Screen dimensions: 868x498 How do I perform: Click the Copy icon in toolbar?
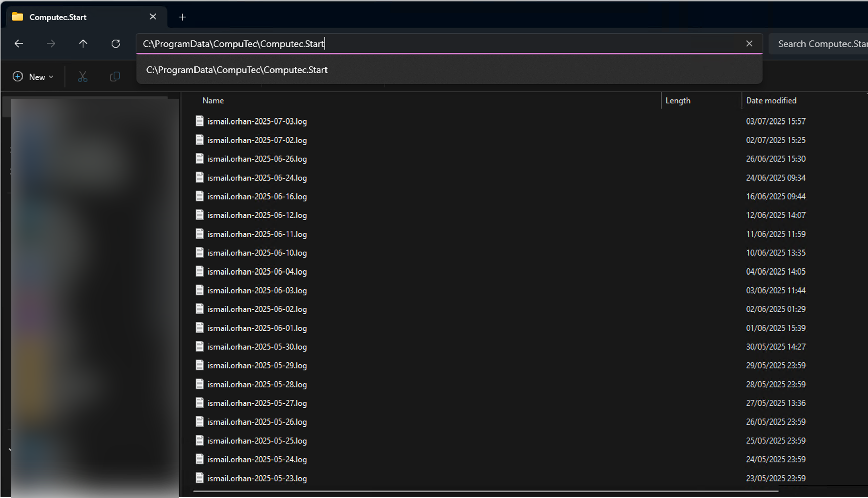(x=115, y=77)
